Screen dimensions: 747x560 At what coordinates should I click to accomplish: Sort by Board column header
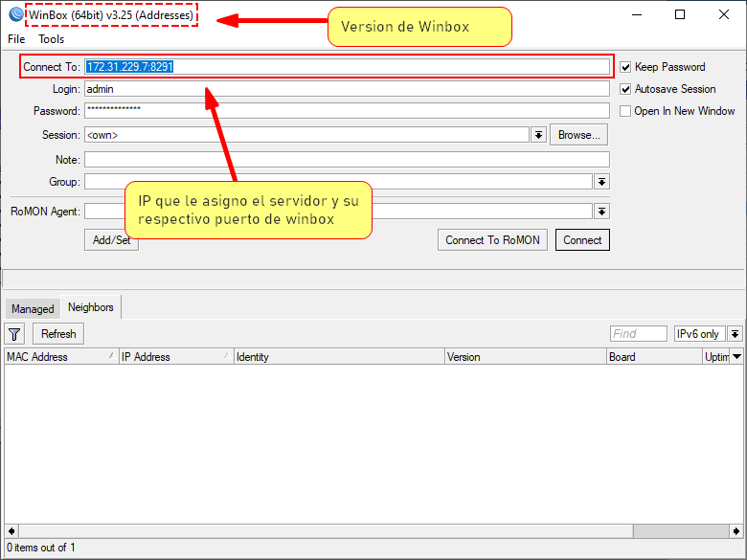point(654,357)
